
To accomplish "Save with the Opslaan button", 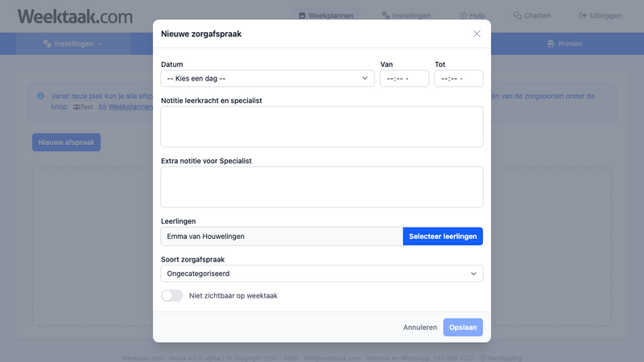I will (463, 327).
